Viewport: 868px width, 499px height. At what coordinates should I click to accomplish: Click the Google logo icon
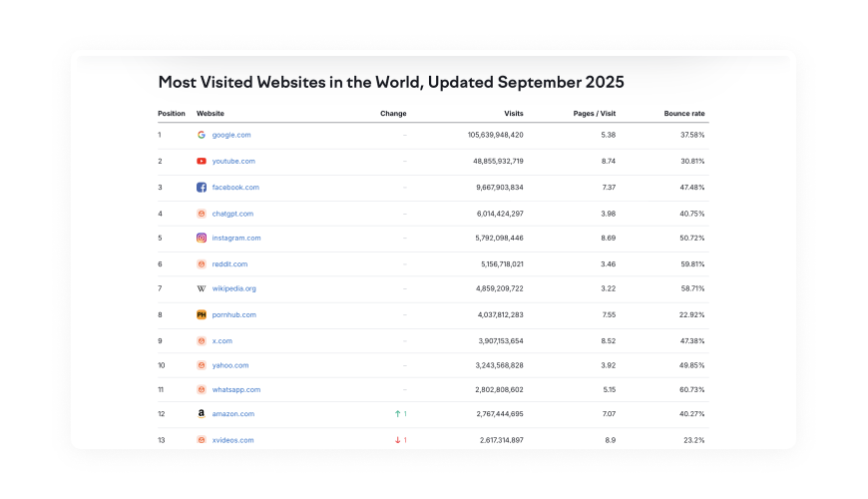point(202,135)
